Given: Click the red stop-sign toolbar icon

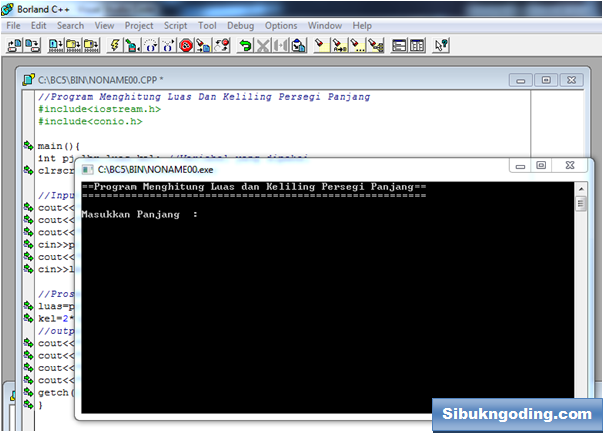Looking at the screenshot, I should tap(186, 45).
